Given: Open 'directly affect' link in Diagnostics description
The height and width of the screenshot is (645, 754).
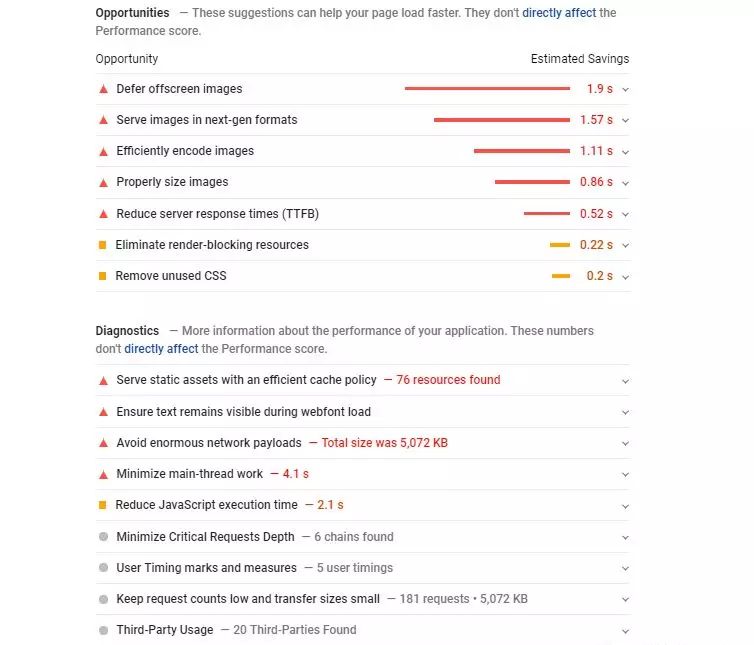Looking at the screenshot, I should coord(161,349).
